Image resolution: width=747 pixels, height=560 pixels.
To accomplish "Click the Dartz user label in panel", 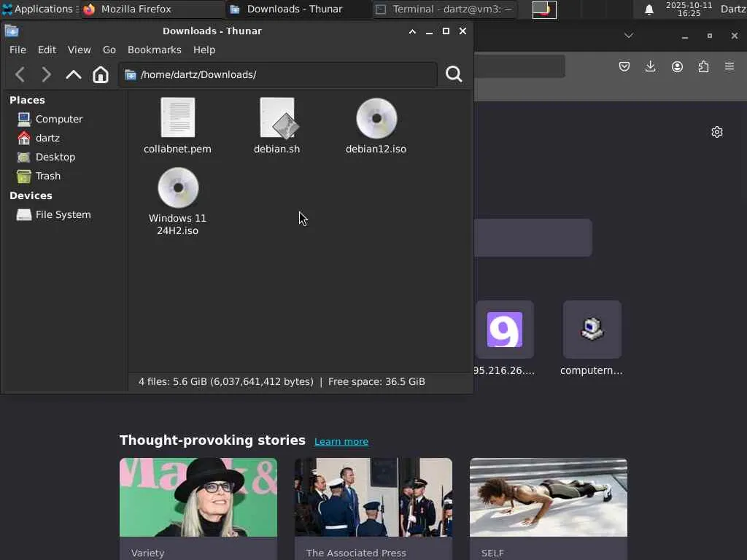I will pos(732,9).
